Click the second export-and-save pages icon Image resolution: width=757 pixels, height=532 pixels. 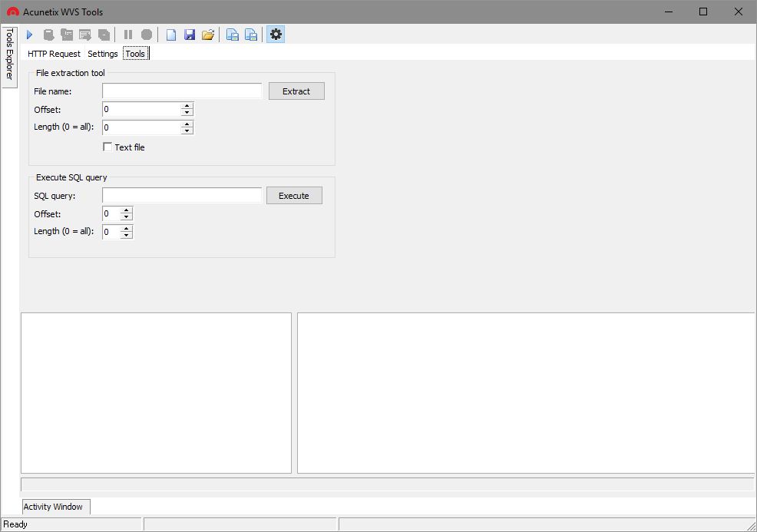(x=251, y=35)
